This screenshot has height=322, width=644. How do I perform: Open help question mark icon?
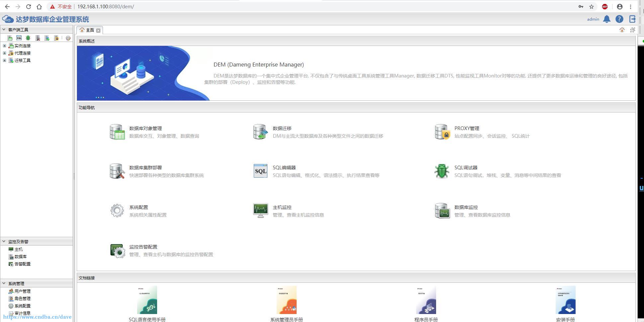(x=619, y=19)
